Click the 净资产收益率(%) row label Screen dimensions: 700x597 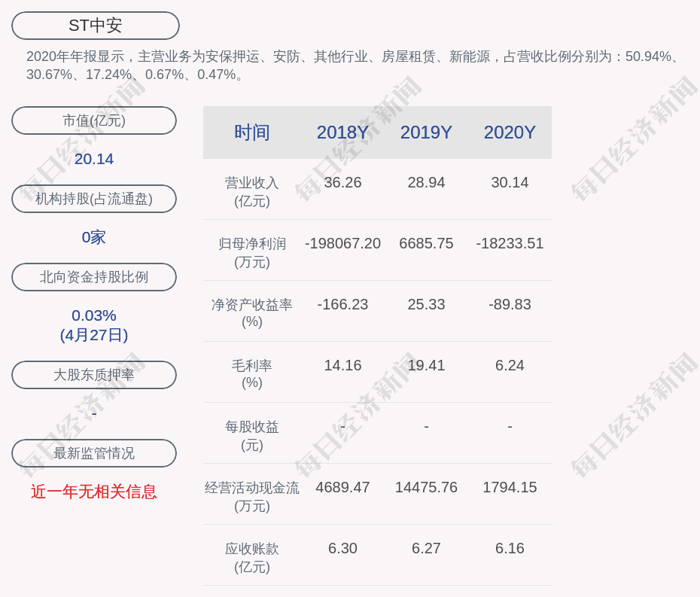tap(252, 313)
